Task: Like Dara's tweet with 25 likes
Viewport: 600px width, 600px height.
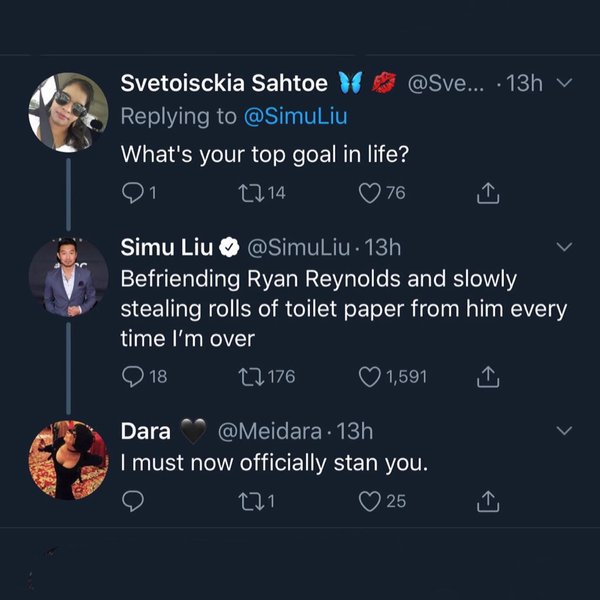Action: click(x=372, y=500)
